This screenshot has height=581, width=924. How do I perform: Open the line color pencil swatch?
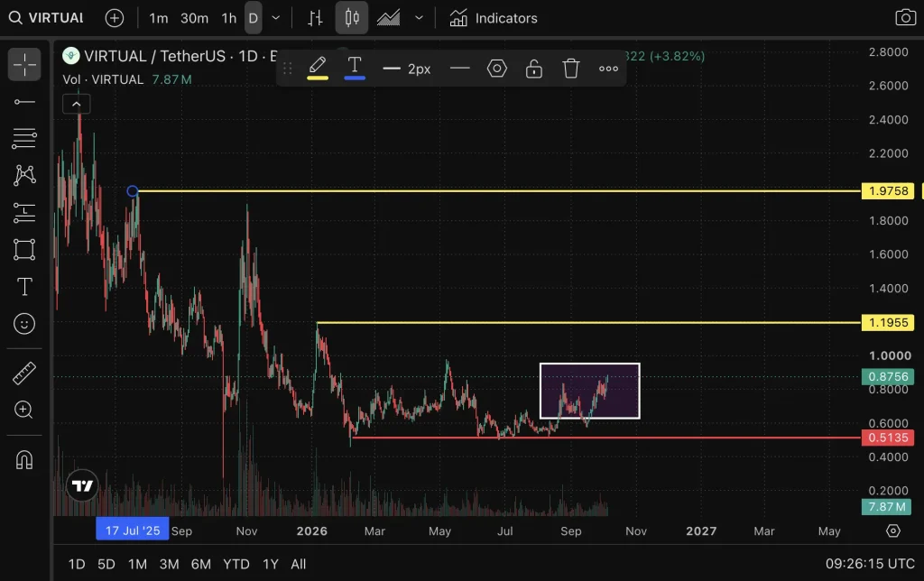tap(318, 69)
